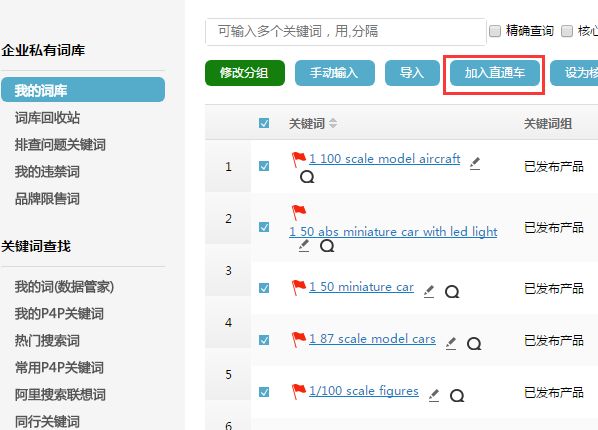Edit keyword 1 100 scale model aircraft pencil
Viewport: 598px width, 430px height.
(475, 163)
